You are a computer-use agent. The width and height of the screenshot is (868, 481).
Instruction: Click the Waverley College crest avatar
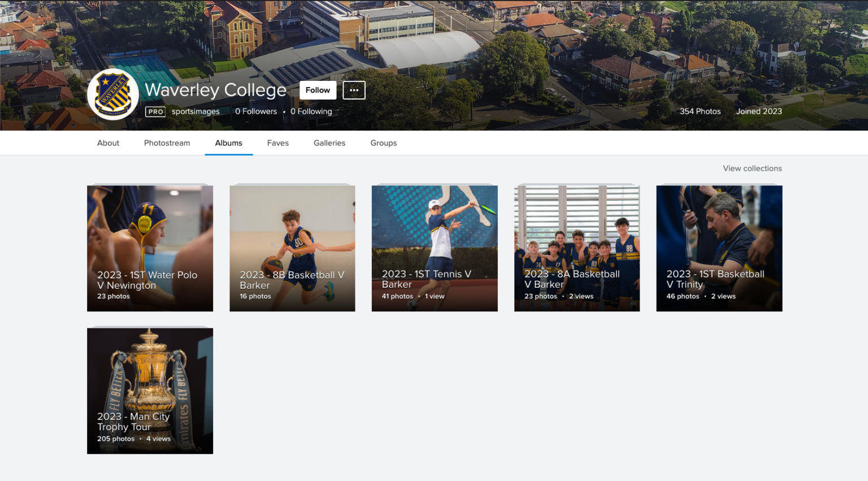(112, 94)
